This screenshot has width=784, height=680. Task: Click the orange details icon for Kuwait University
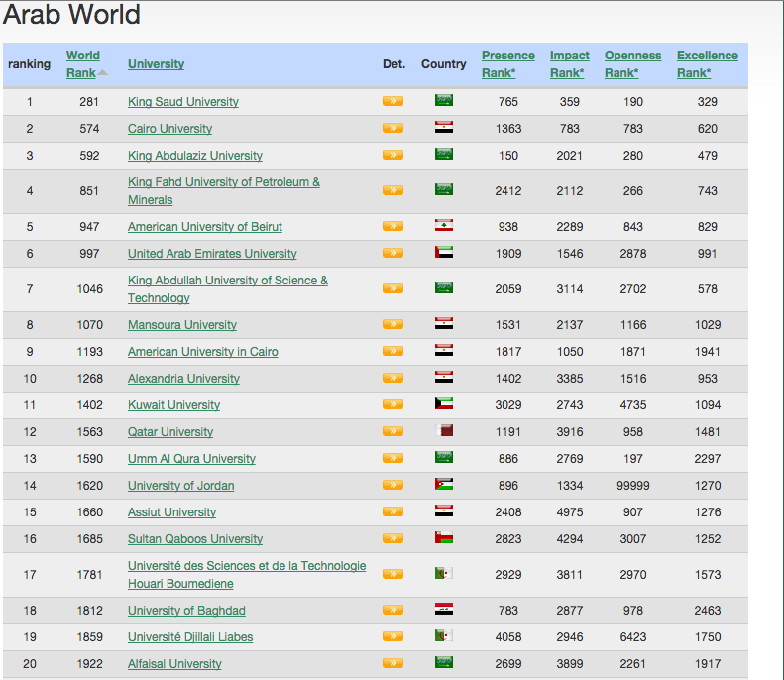[x=392, y=404]
